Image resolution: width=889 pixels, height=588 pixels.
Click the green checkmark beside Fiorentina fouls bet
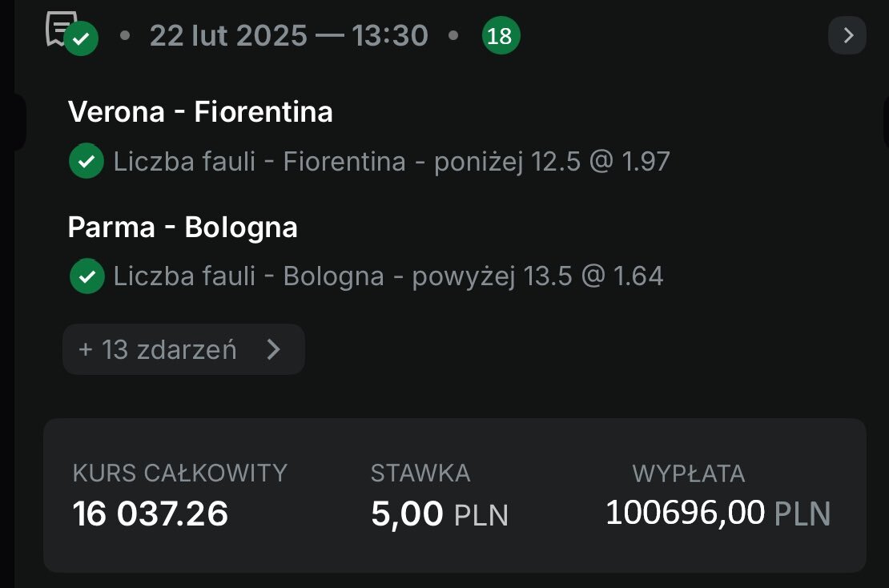tap(86, 162)
